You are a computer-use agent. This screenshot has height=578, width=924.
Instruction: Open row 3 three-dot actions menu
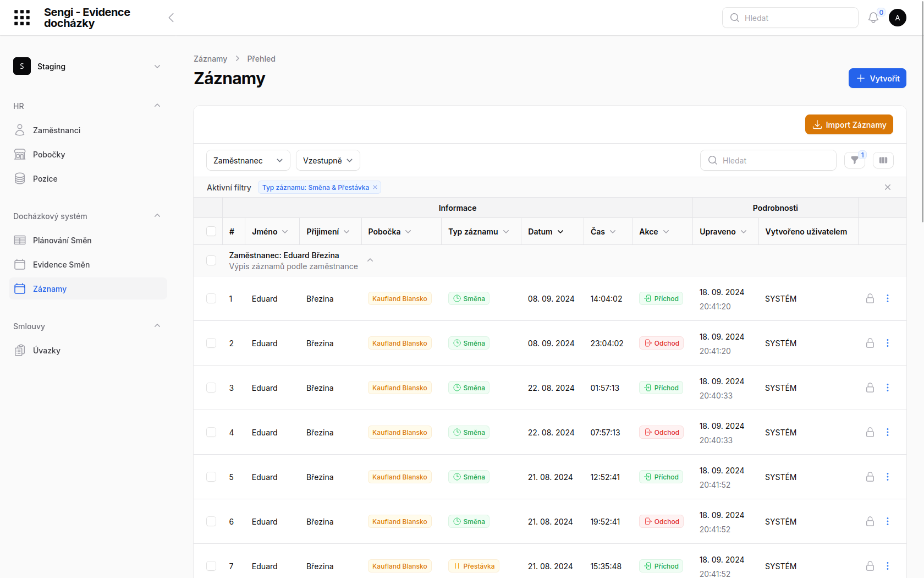[887, 388]
